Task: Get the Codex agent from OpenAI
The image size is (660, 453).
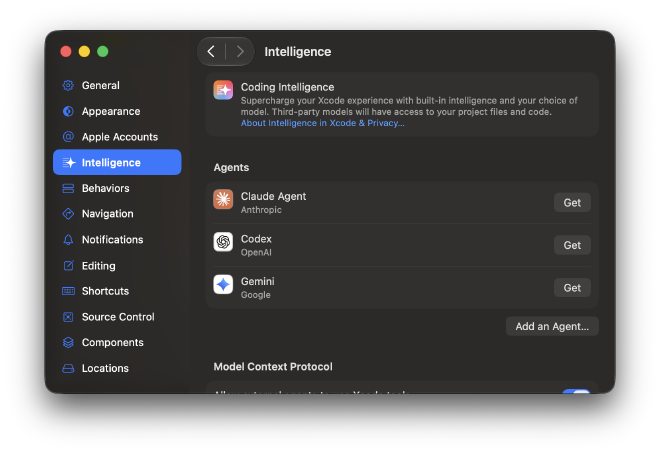Action: 572,245
